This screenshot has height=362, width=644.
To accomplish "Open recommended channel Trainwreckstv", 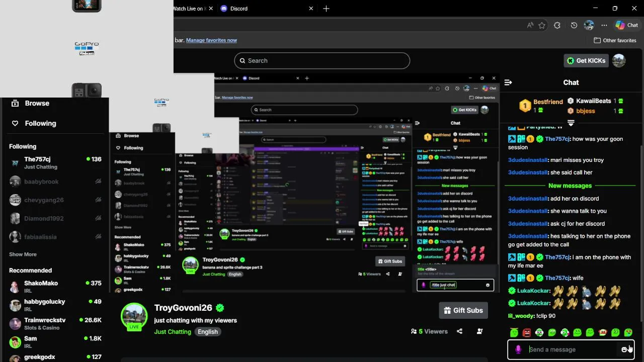I will click(x=55, y=323).
